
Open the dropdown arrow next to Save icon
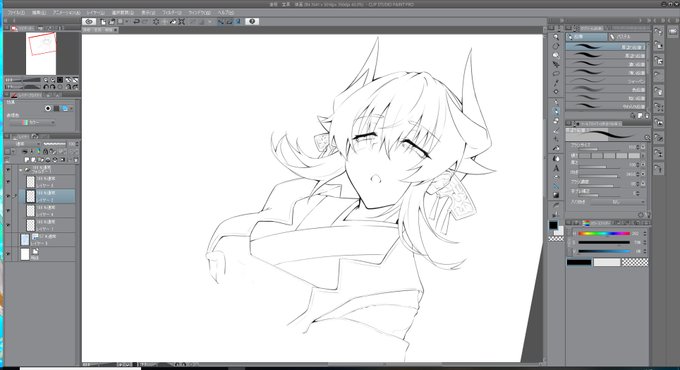point(127,21)
